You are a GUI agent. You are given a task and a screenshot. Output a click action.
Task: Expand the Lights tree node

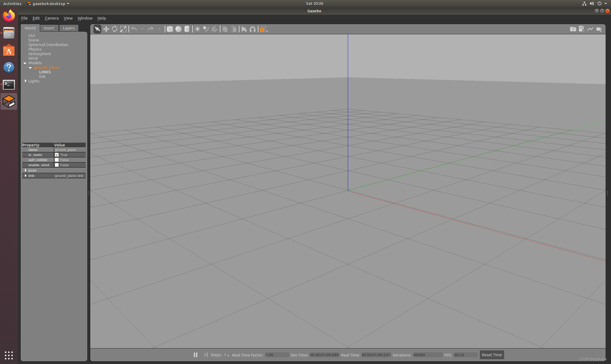[x=25, y=81]
